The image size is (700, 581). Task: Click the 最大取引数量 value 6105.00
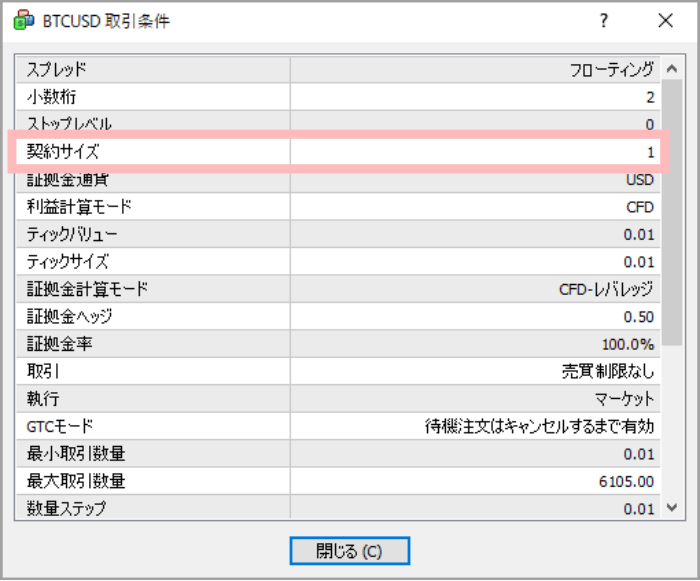[625, 482]
